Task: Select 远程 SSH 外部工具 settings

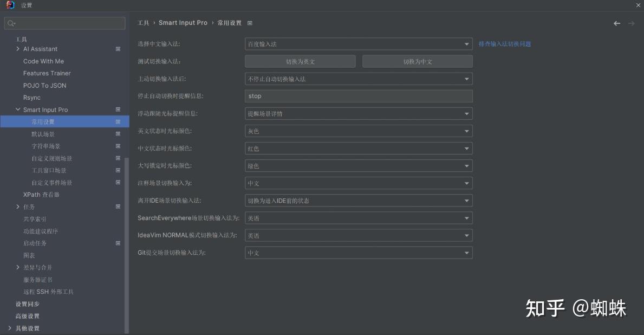Action: tap(48, 292)
